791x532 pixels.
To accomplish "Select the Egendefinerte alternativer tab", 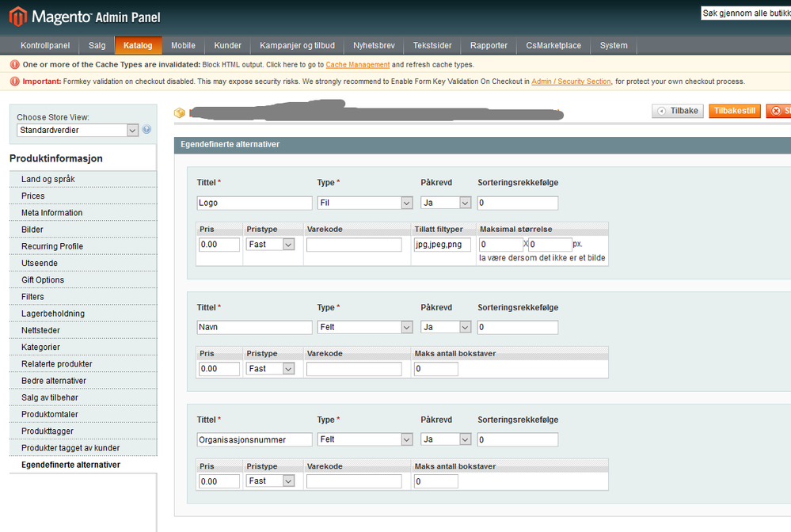I will click(x=83, y=465).
